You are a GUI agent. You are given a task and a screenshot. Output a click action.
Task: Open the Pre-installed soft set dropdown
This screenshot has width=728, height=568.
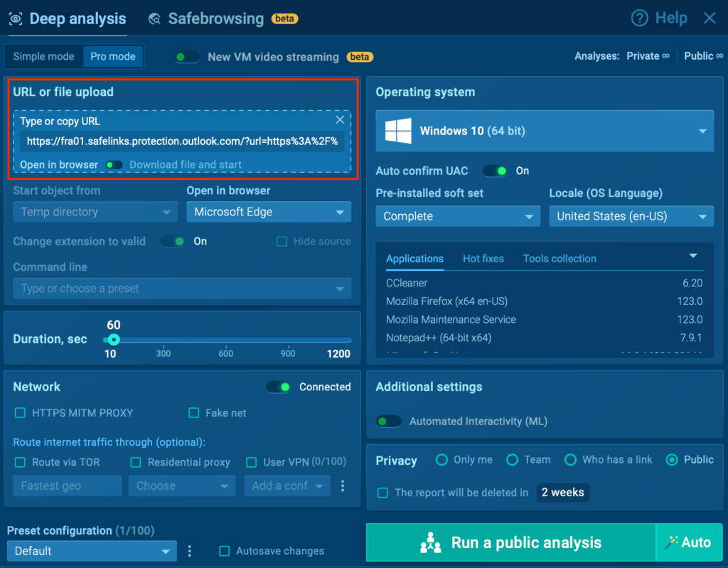457,216
